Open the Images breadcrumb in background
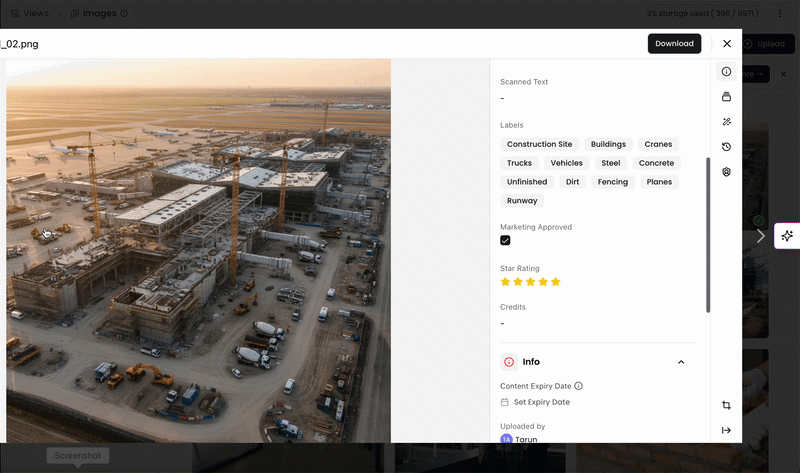This screenshot has height=473, width=800. (93, 13)
